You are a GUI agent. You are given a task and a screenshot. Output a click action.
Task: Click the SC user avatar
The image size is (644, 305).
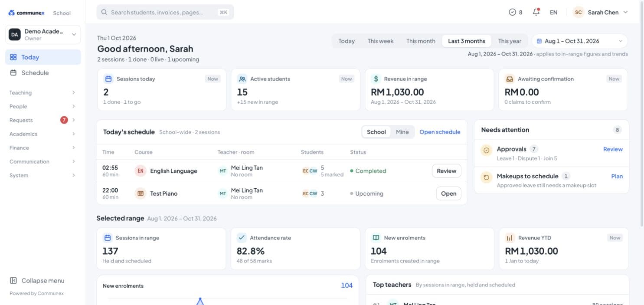pyautogui.click(x=578, y=12)
